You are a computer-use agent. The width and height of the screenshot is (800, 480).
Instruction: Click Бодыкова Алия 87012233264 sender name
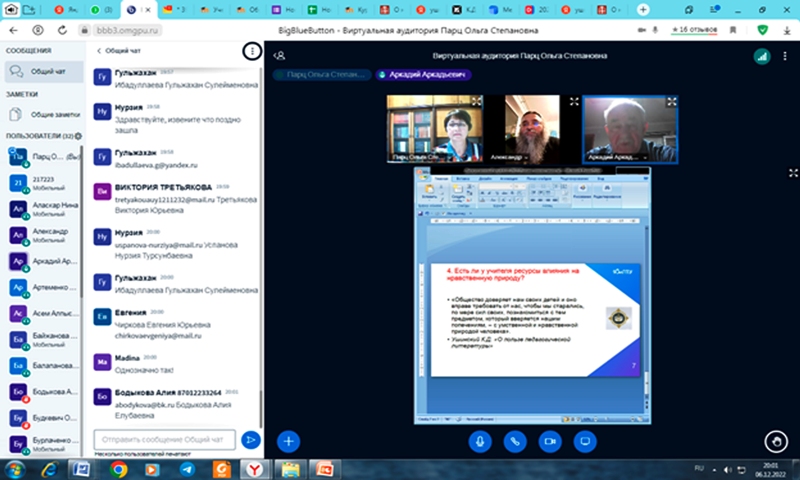168,393
